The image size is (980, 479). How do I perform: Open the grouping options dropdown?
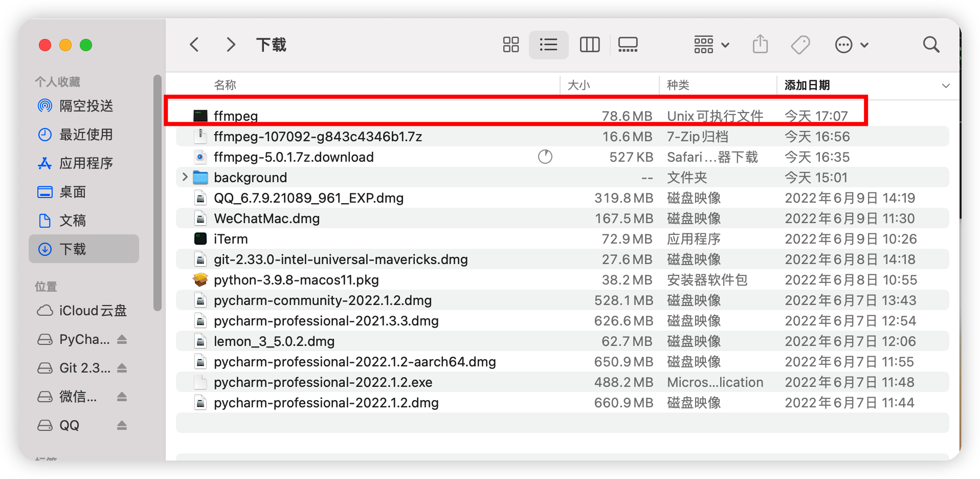pyautogui.click(x=711, y=45)
